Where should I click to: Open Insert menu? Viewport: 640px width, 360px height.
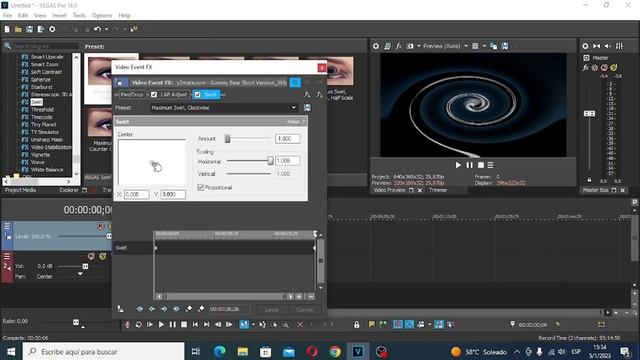59,16
